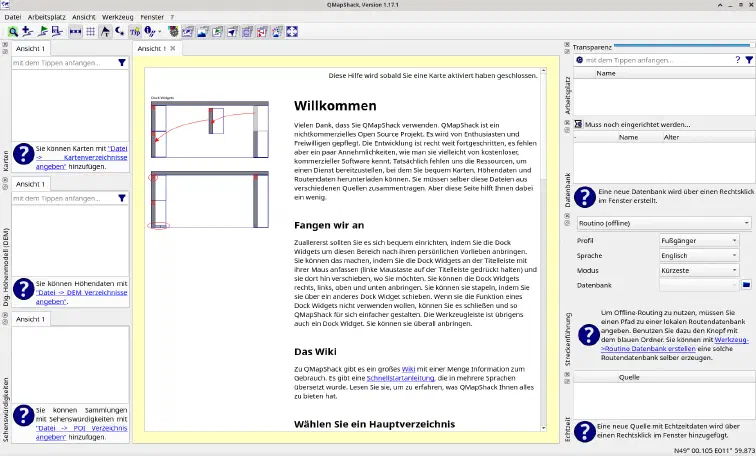Toggle the dock icon with dark arrow
This screenshot has width=756, height=456.
click(x=232, y=32)
